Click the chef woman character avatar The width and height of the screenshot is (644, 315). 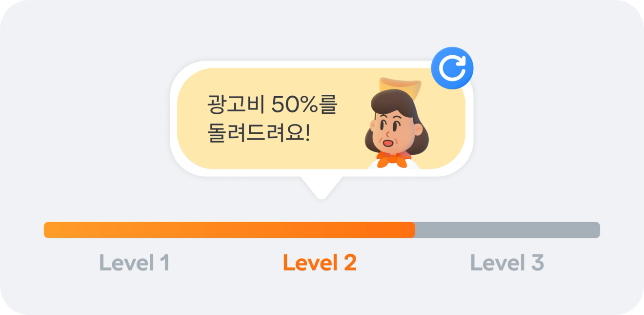click(x=396, y=123)
